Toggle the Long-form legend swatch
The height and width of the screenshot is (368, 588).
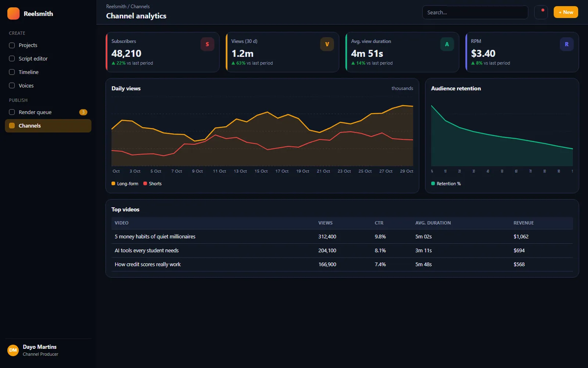[x=114, y=184]
